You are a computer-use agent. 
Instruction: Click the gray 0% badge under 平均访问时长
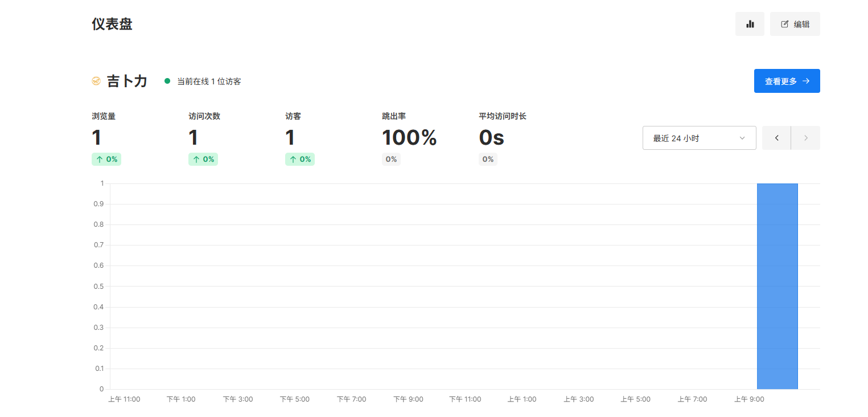pyautogui.click(x=488, y=160)
